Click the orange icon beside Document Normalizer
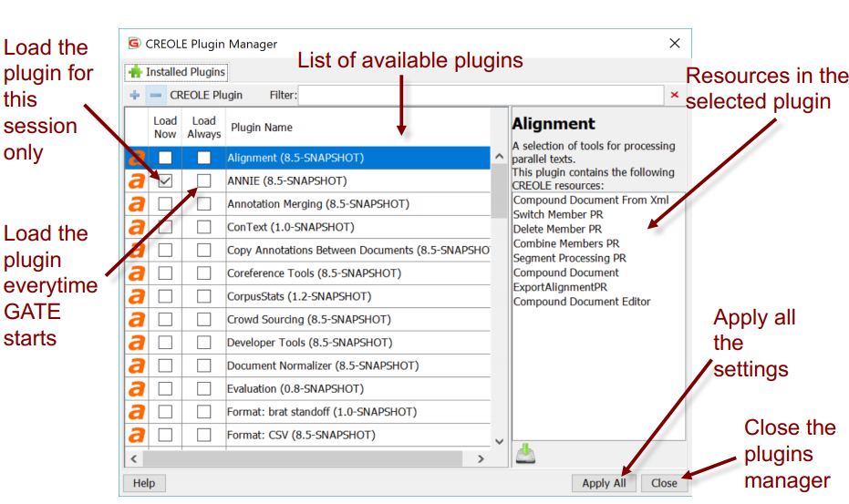 click(x=137, y=366)
